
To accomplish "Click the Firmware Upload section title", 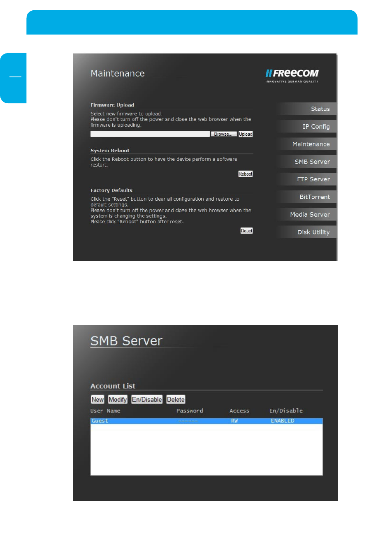I will [112, 105].
